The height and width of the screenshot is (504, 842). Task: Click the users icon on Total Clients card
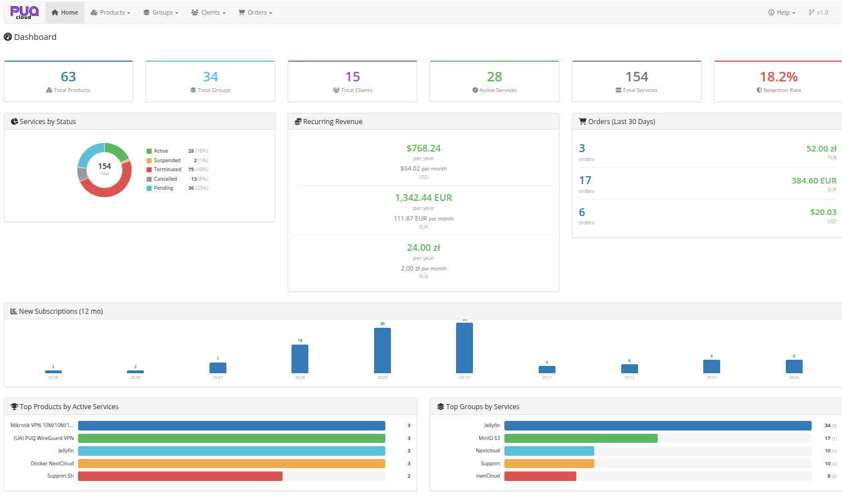tap(336, 90)
